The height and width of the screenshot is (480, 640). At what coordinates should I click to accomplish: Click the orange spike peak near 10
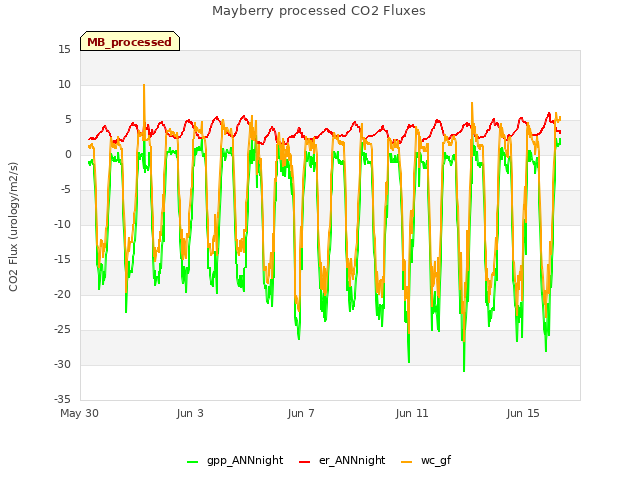tap(144, 85)
